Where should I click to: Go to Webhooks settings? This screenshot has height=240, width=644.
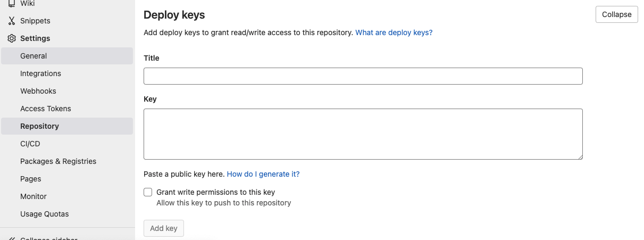(38, 91)
